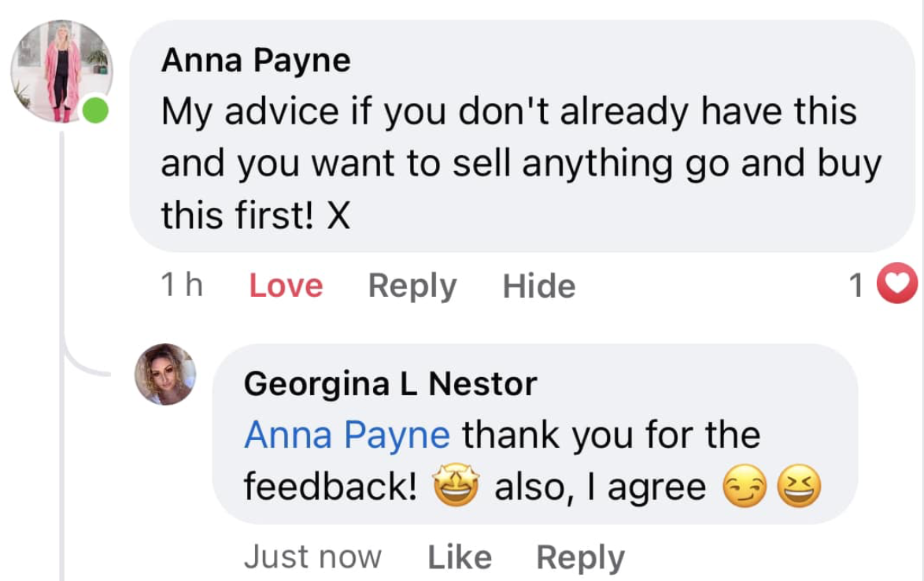Viewport: 924px width, 581px height.
Task: Open Anna Payne's profile picture
Action: click(x=60, y=71)
